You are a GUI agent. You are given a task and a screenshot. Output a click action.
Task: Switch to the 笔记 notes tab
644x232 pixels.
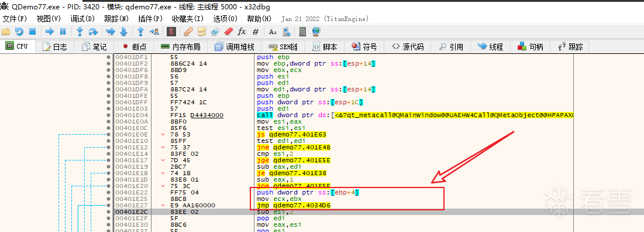pos(94,47)
